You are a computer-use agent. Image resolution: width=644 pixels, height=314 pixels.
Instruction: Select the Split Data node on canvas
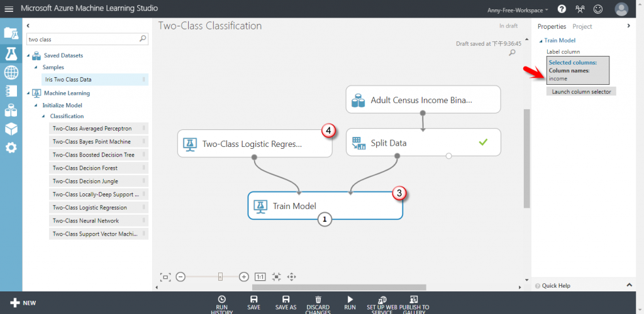point(423,143)
